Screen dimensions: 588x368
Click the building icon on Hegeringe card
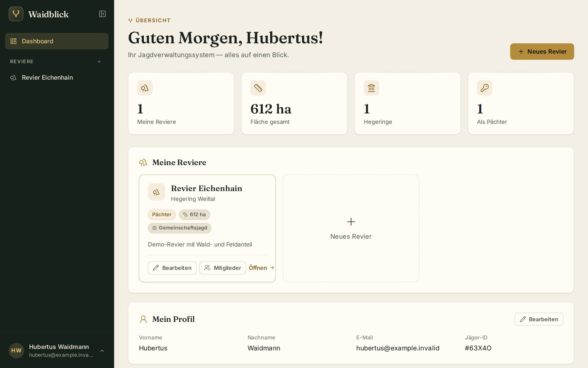click(371, 88)
